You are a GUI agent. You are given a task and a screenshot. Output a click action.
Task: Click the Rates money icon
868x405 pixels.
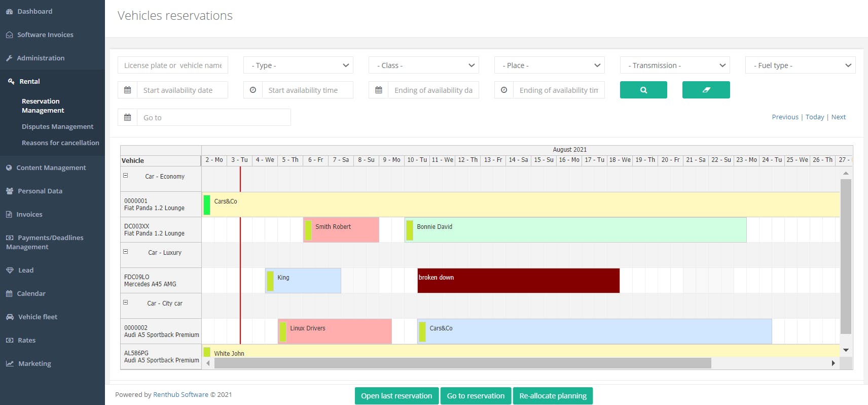click(x=10, y=341)
